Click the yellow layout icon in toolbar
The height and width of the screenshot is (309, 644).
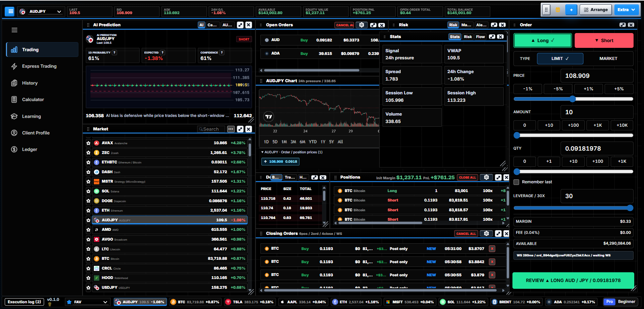tap(558, 10)
